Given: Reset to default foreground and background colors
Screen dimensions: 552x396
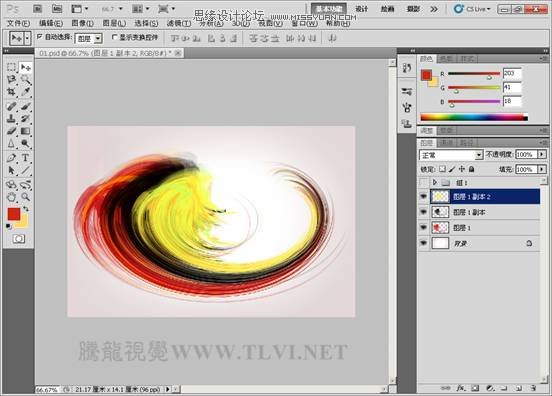Looking at the screenshot, I should (9, 226).
